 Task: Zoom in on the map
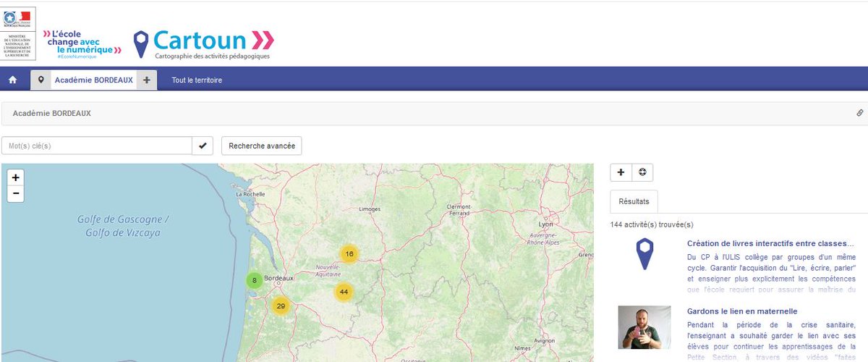point(16,177)
